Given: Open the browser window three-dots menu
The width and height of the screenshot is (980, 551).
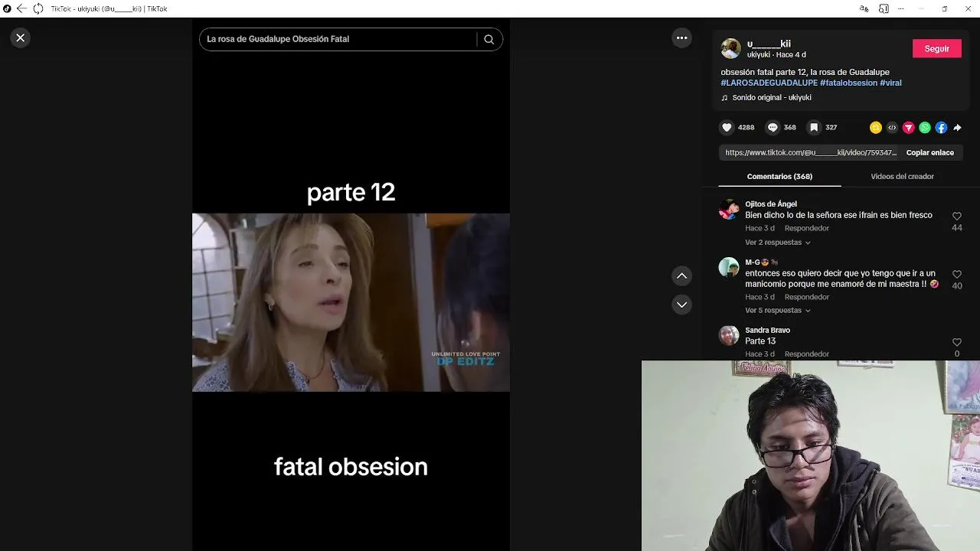Looking at the screenshot, I should 901,8.
